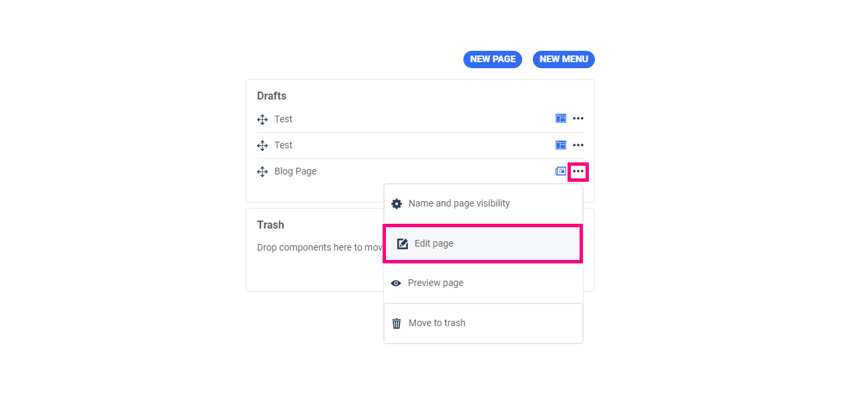Click the move handle of second Test draft
Viewport: 868px width, 401px height.
click(262, 146)
